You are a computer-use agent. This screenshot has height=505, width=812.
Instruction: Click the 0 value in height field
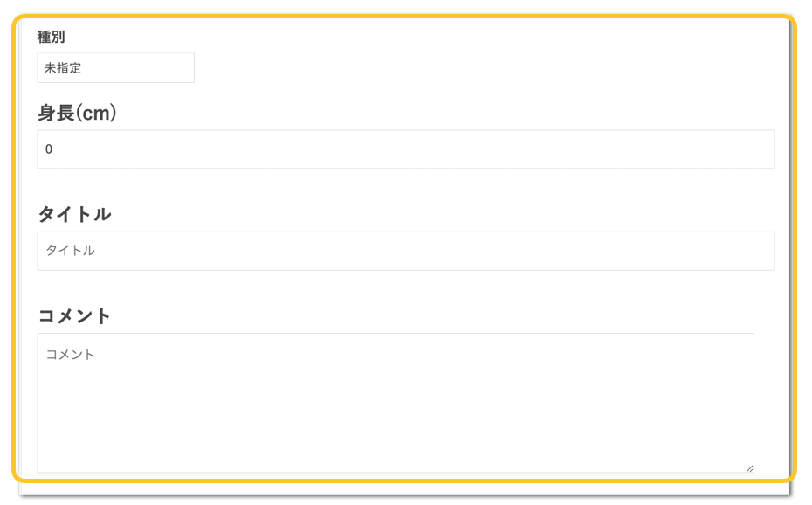click(49, 149)
